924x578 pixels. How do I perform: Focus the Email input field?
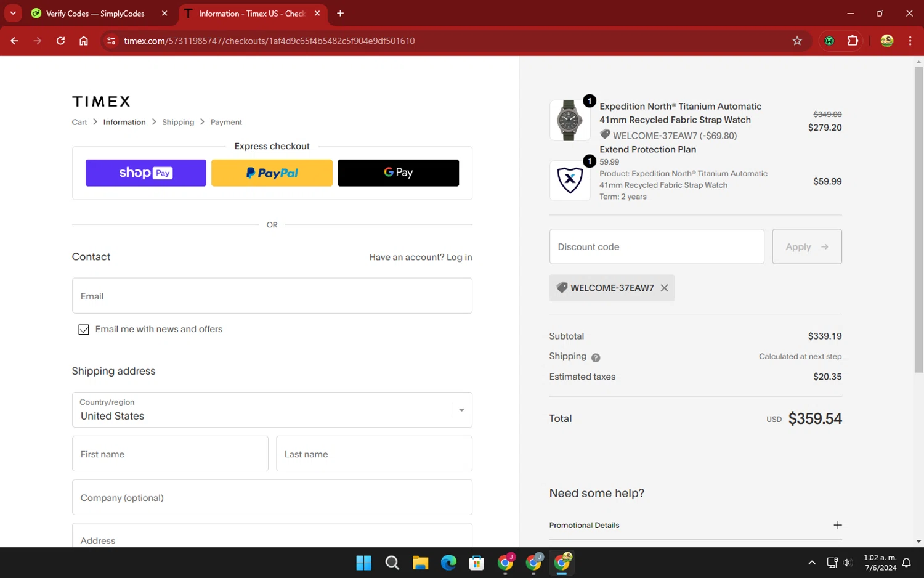272,296
